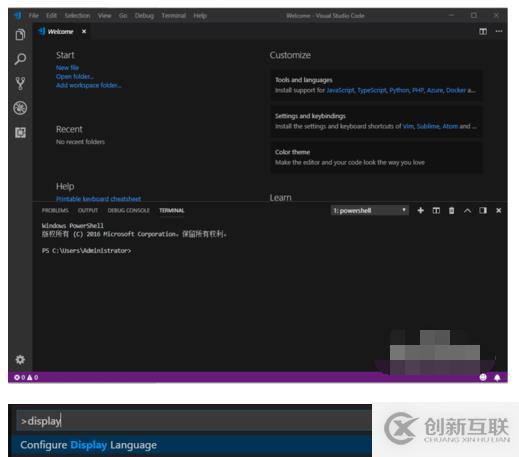The image size is (519, 457).
Task: Open the Search view icon
Action: 20,59
